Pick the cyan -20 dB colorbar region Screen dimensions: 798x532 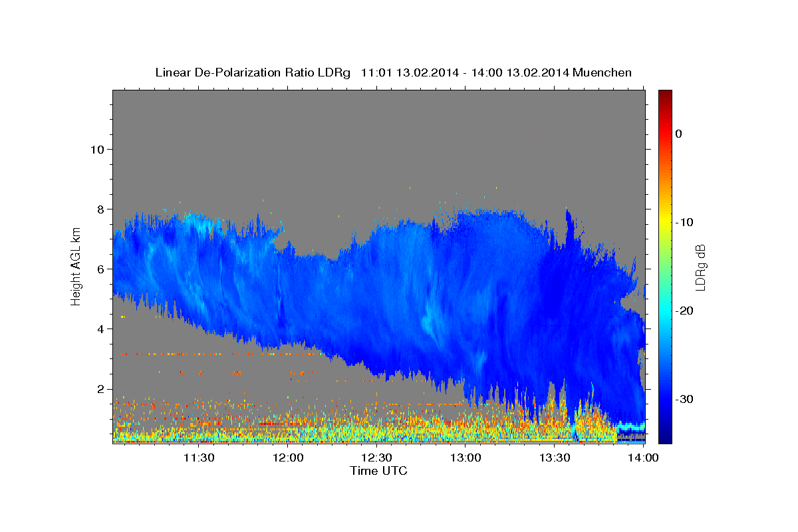665,311
